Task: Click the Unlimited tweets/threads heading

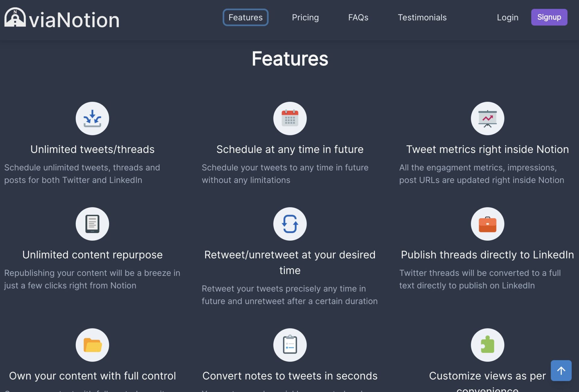Action: (92, 149)
